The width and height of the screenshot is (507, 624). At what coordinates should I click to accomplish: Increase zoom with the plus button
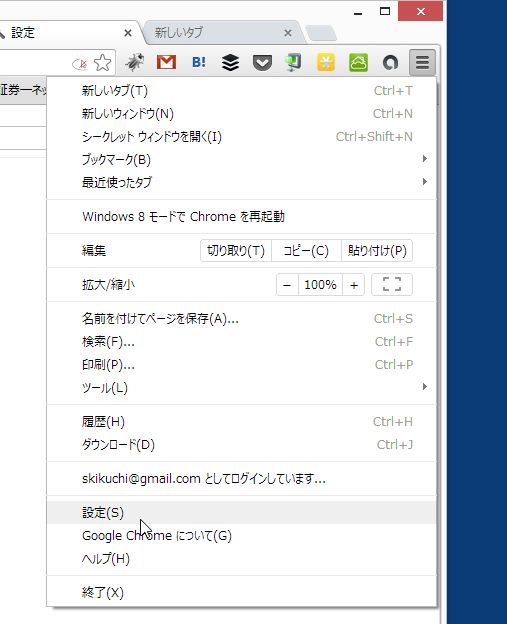pos(353,285)
